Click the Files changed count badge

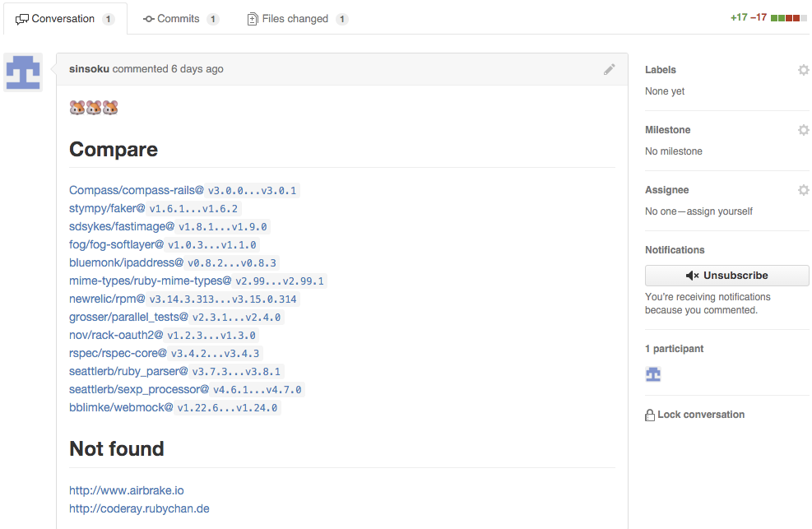(x=341, y=19)
